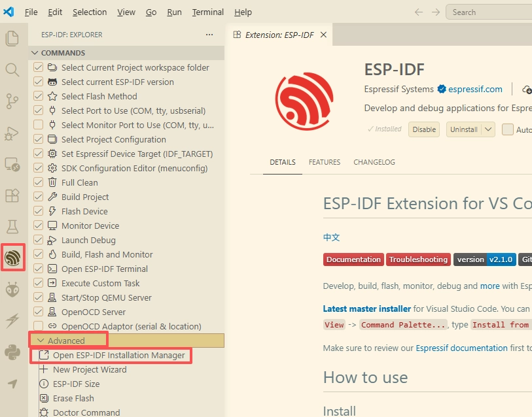Click the ESP-IDF Espressif logo image
This screenshot has width=532, height=417.
click(304, 101)
